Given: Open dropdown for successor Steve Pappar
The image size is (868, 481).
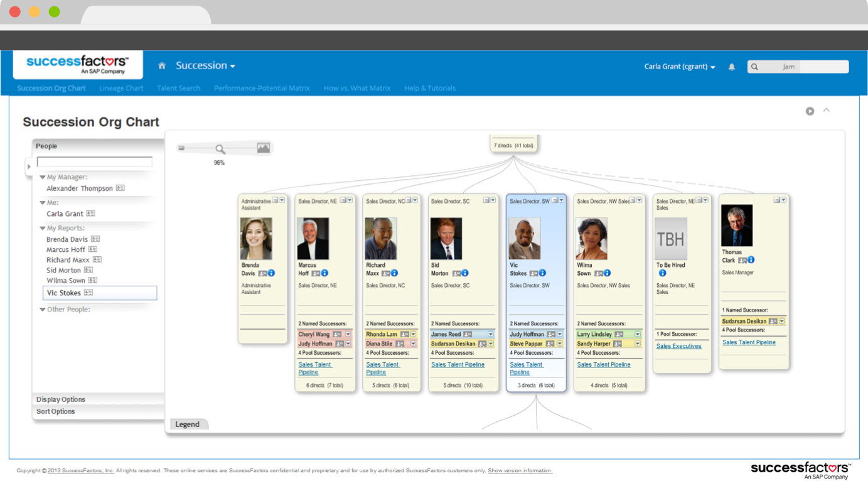Looking at the screenshot, I should click(x=560, y=344).
